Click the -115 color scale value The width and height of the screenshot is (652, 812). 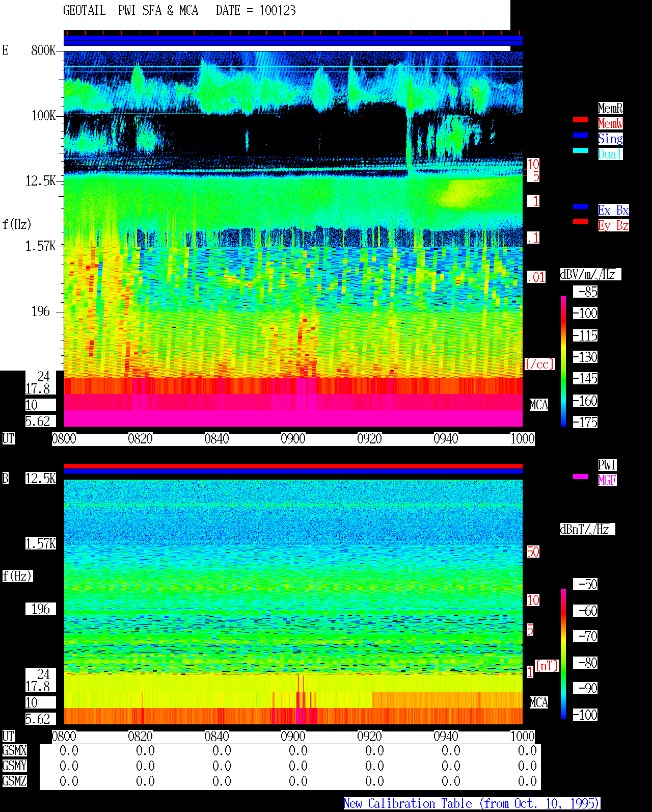point(585,335)
